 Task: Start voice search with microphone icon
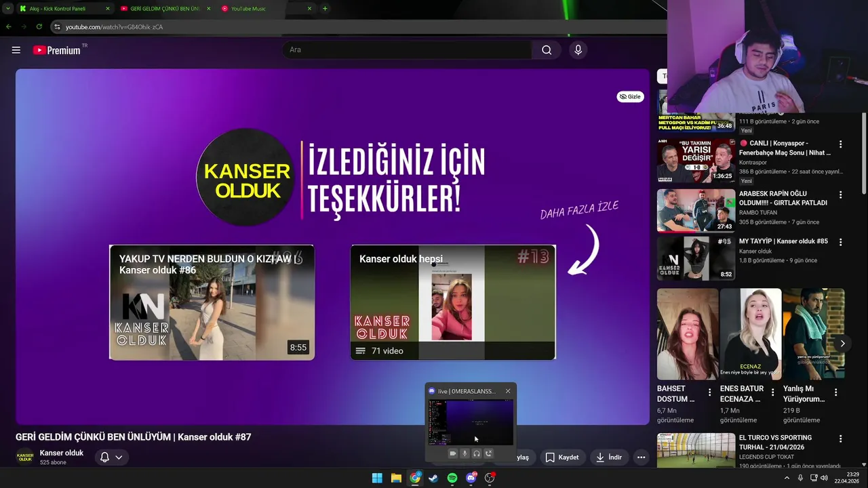[578, 50]
